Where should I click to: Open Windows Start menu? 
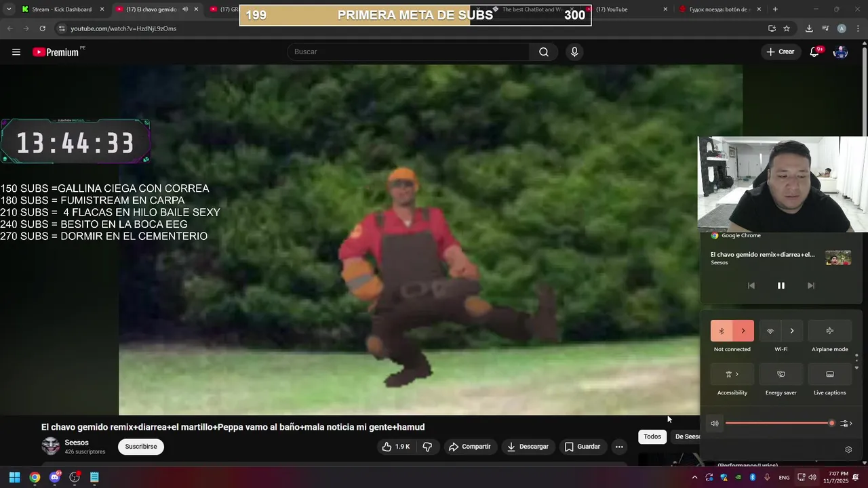click(14, 477)
